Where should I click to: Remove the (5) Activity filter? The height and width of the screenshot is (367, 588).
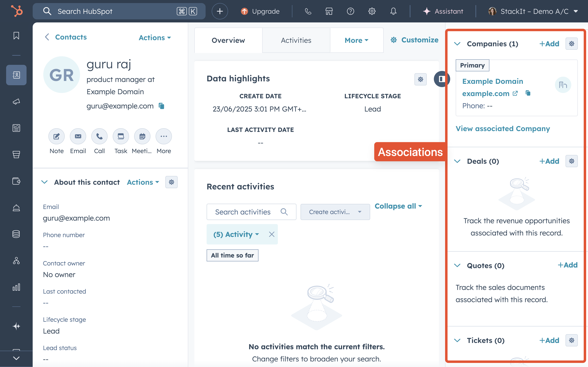tap(271, 234)
